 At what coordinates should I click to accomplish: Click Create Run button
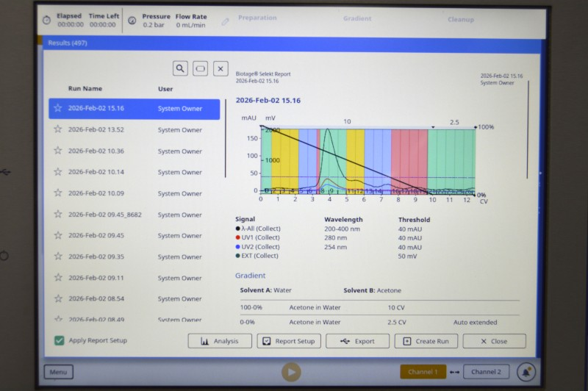click(x=426, y=341)
